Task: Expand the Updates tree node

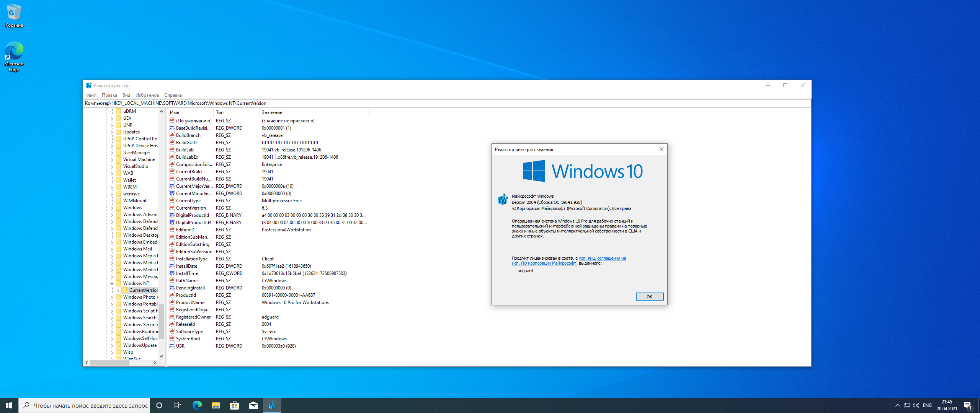Action: pos(112,132)
